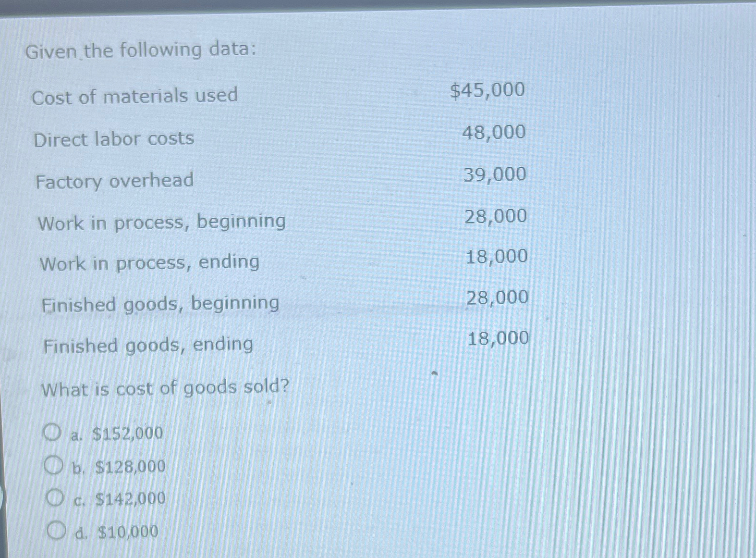756x558 pixels.
Task: Click the 48,000 figure
Action: 494,133
